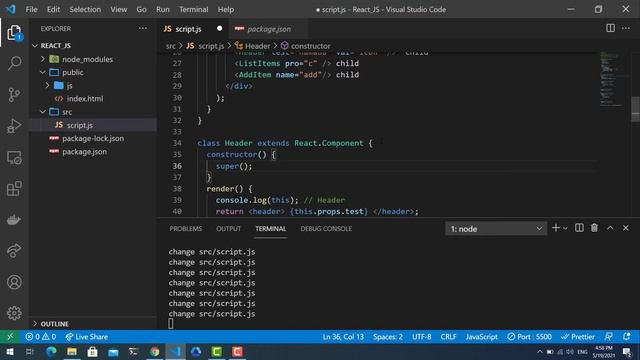Open the Go menu

[x=141, y=9]
